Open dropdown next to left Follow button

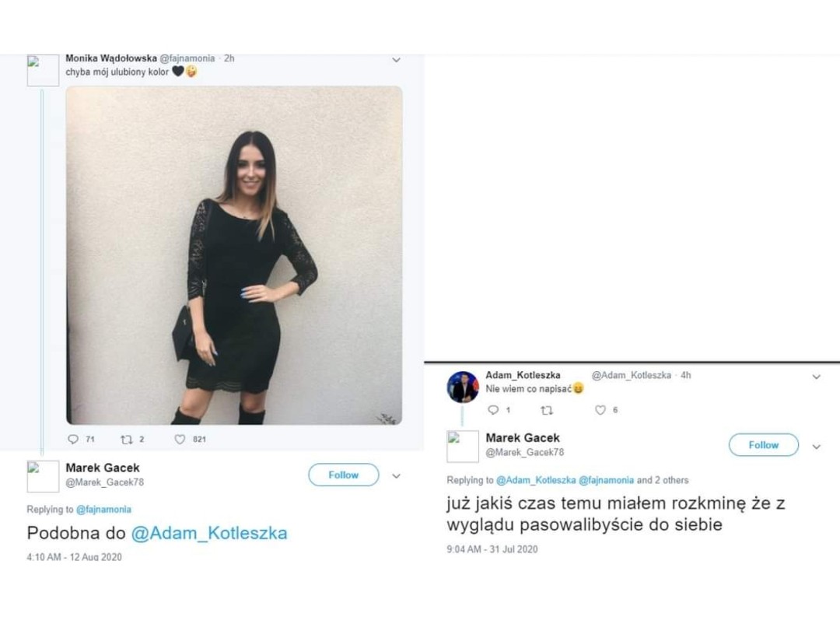tap(396, 475)
